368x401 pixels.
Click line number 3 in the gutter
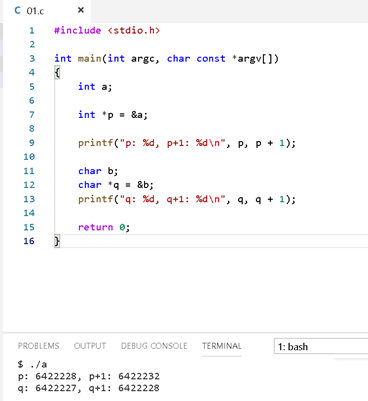point(32,59)
